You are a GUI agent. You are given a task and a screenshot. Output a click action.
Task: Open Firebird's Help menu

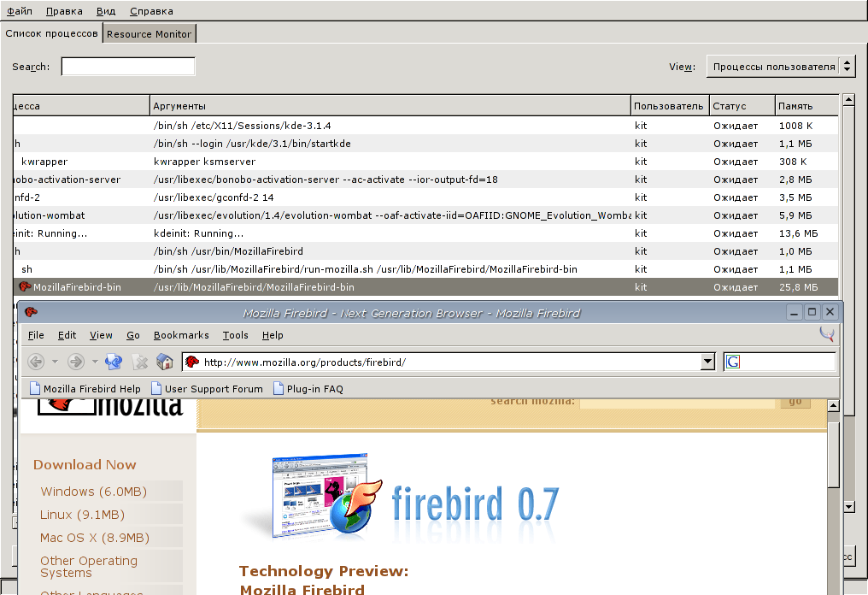[273, 335]
